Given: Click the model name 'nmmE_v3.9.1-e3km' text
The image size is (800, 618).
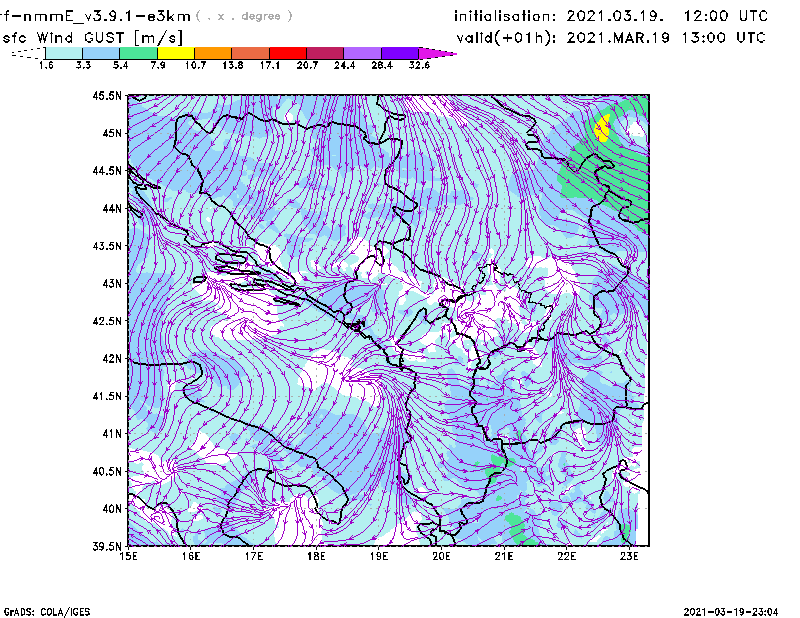Looking at the screenshot, I should tap(107, 16).
